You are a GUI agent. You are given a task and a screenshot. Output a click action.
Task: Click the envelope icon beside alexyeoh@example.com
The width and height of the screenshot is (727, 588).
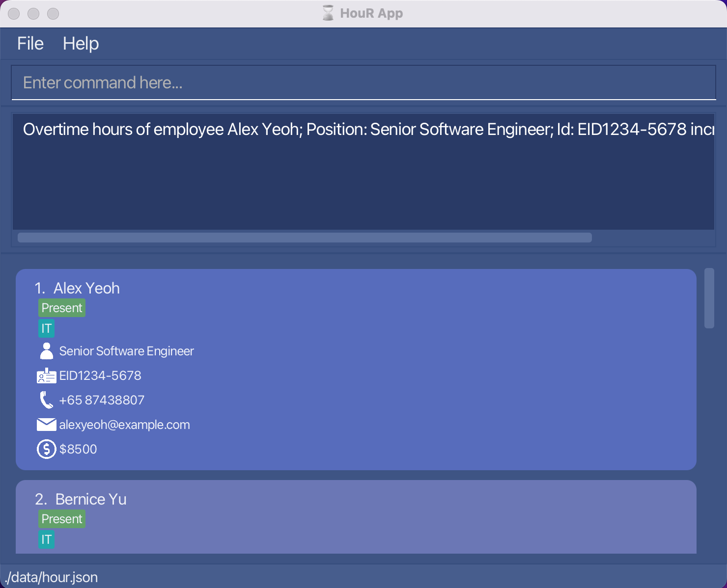(46, 425)
